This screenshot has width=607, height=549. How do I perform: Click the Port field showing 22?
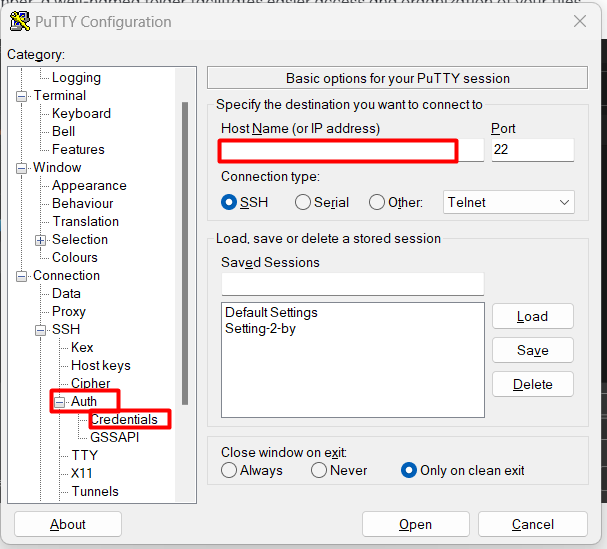pos(533,150)
